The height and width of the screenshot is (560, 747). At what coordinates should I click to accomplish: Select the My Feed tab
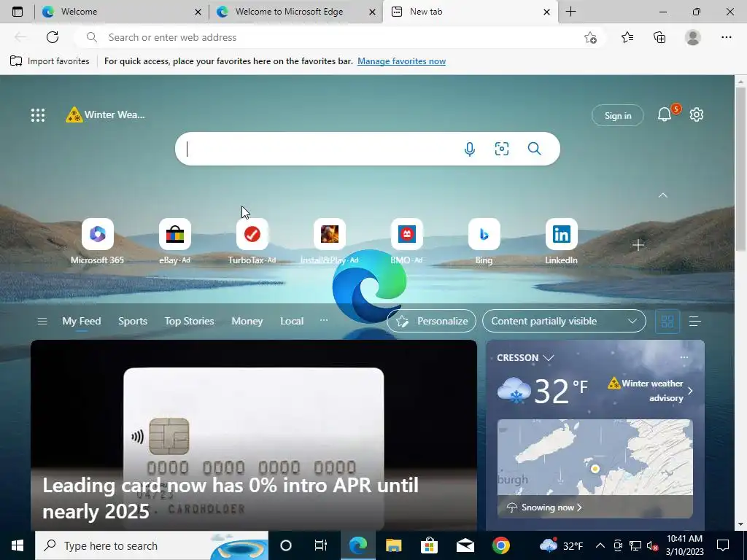[82, 321]
